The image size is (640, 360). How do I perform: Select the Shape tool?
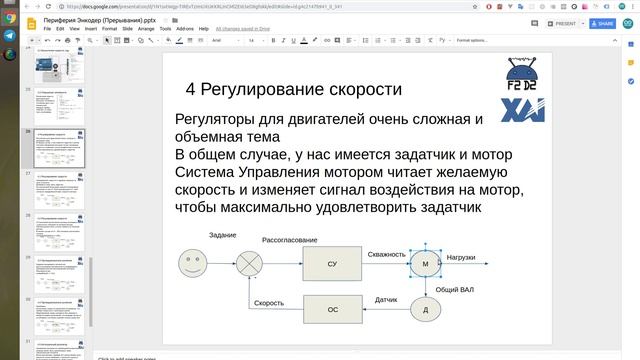[141, 40]
